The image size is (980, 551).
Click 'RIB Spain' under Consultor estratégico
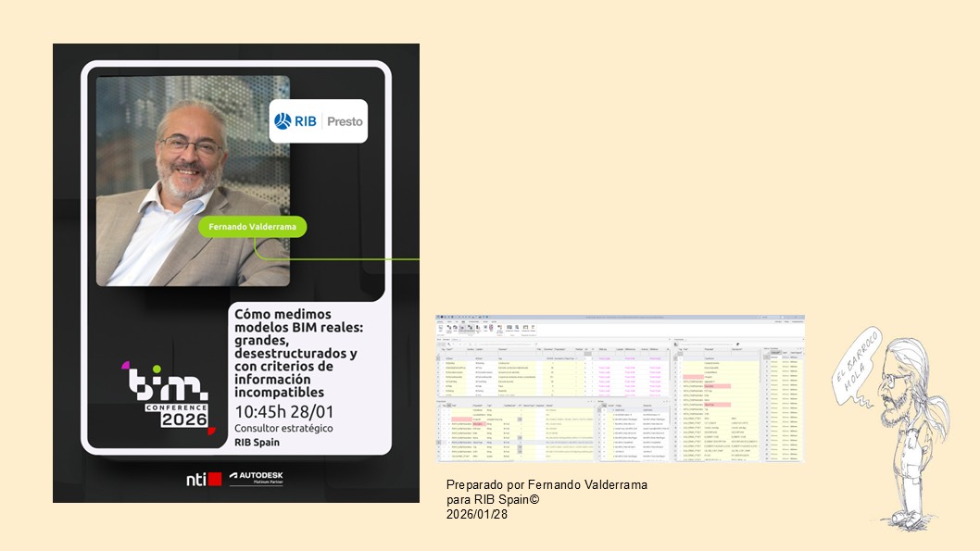(x=255, y=442)
